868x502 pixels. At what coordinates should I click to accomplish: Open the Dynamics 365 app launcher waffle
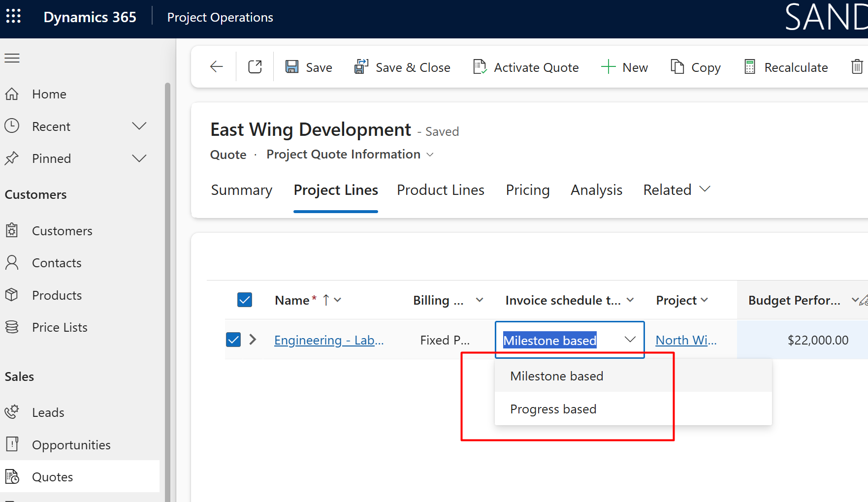[x=13, y=16]
